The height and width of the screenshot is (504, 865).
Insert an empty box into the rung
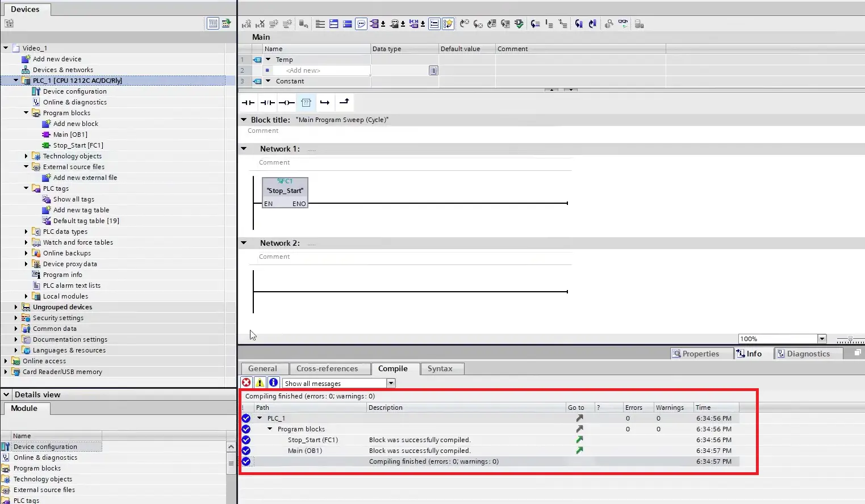[x=306, y=103]
